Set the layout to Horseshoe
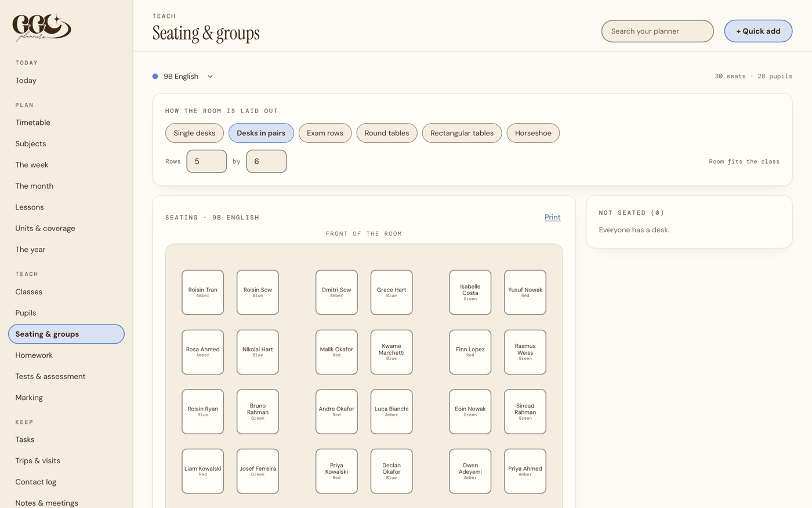Viewport: 812px width, 508px height. [x=533, y=133]
